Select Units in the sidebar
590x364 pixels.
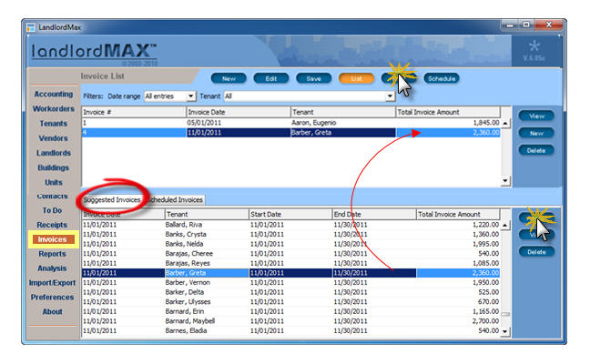[54, 182]
